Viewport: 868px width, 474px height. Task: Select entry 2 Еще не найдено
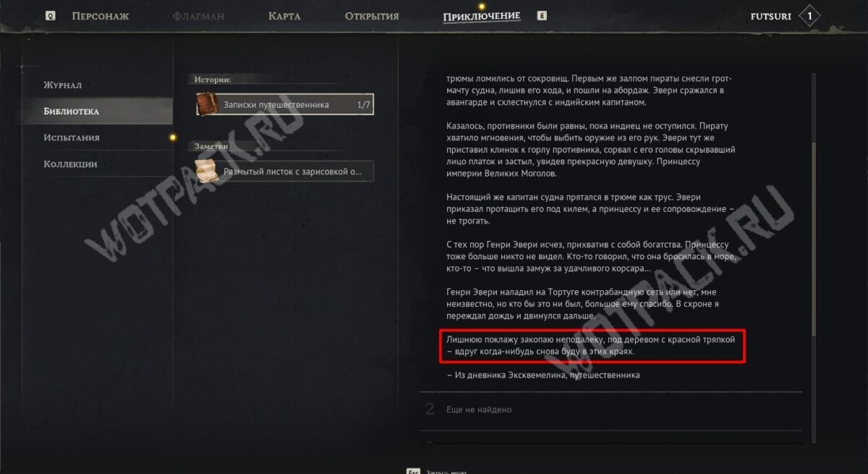point(611,410)
